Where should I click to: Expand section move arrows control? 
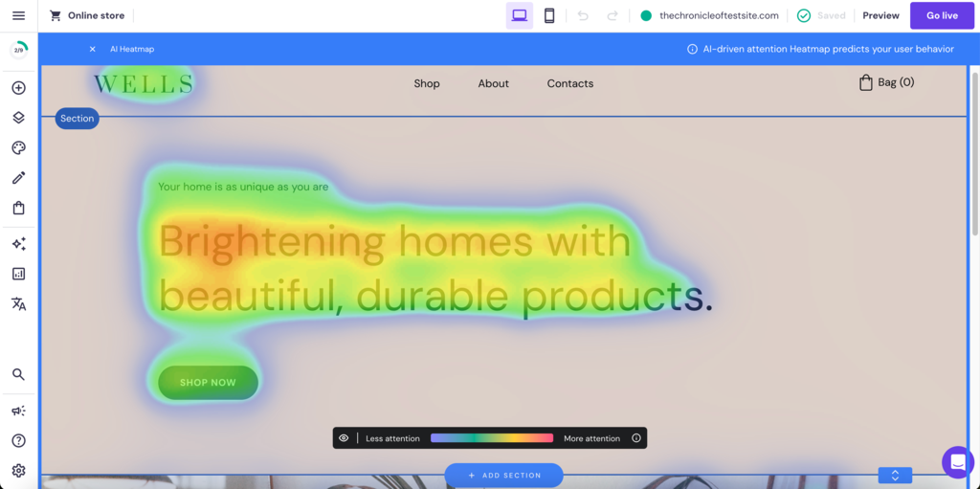pos(895,476)
